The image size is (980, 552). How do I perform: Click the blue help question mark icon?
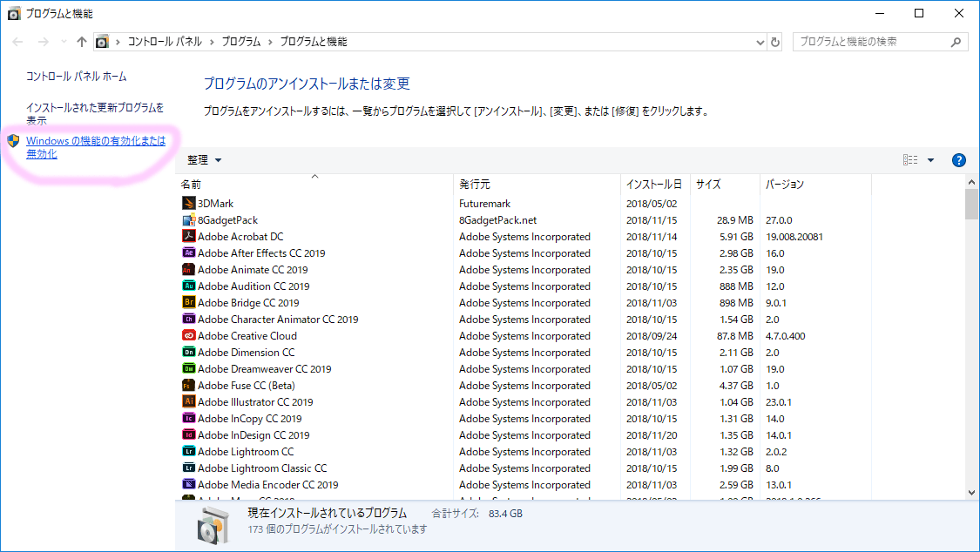point(958,160)
